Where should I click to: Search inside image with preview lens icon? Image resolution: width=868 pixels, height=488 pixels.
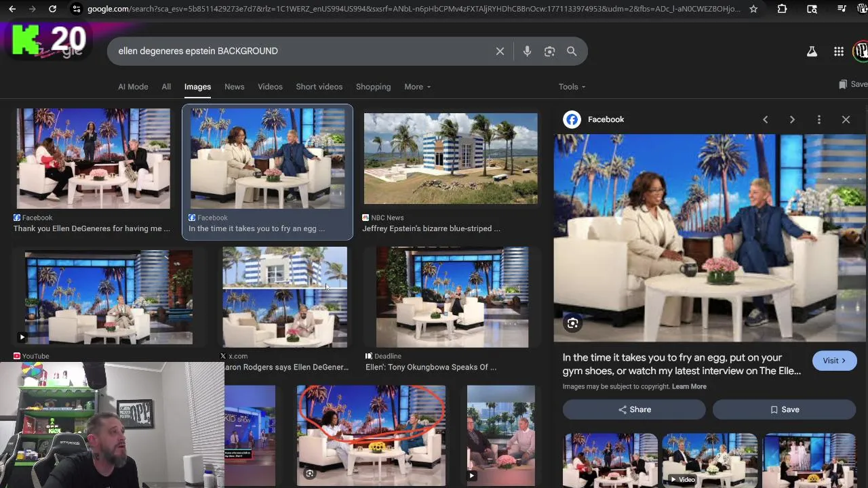572,323
